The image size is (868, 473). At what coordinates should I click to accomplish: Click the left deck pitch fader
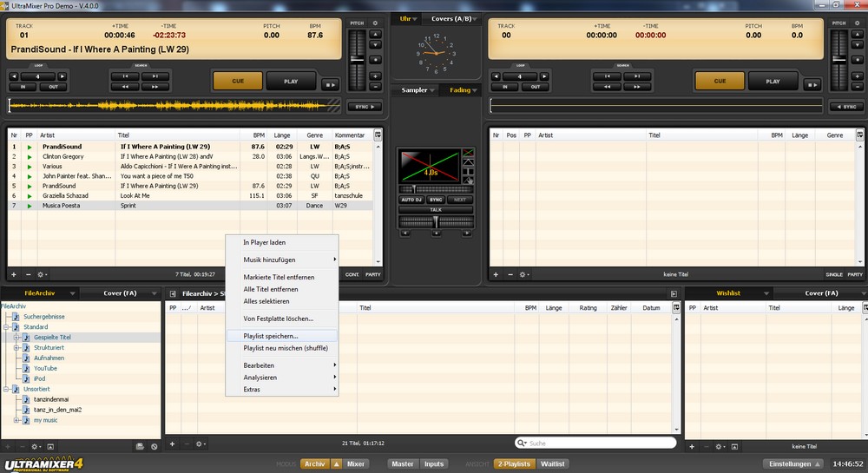coord(357,60)
